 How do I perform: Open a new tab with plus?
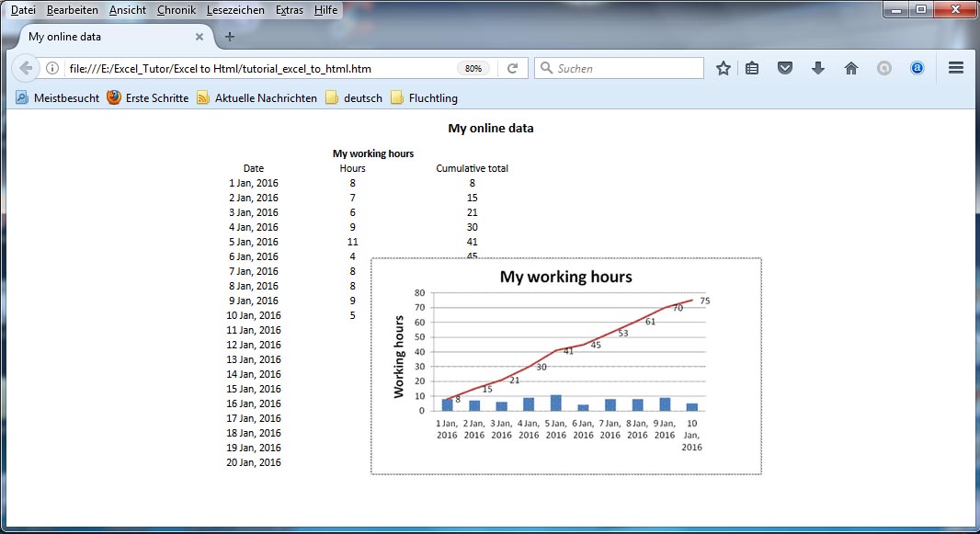[x=230, y=37]
